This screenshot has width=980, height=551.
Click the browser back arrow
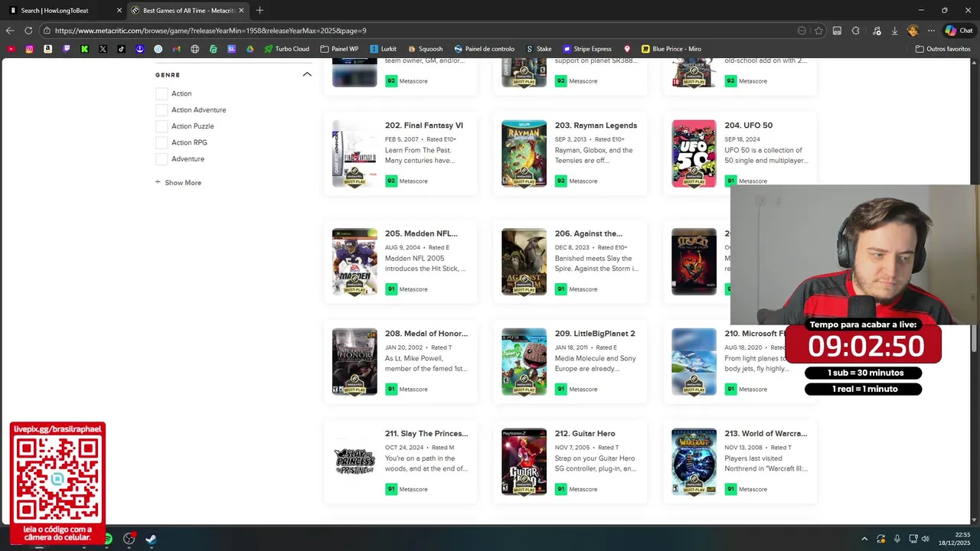point(10,31)
